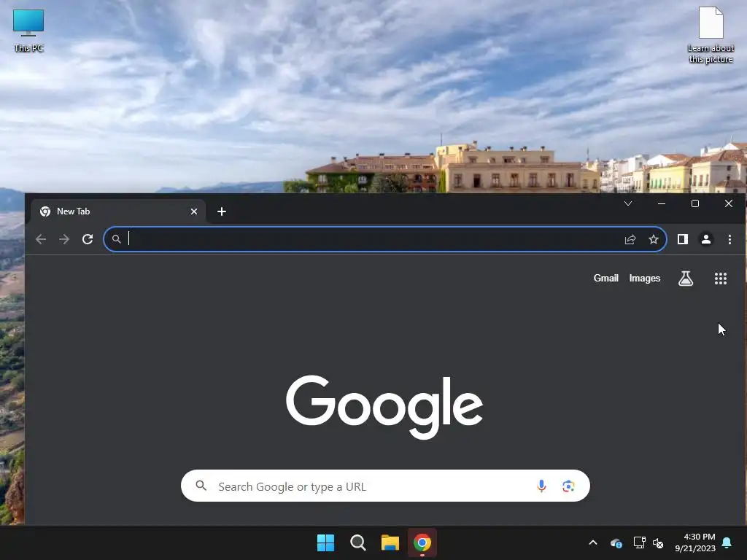The width and height of the screenshot is (747, 560).
Task: Close the Chrome window
Action: click(x=729, y=204)
